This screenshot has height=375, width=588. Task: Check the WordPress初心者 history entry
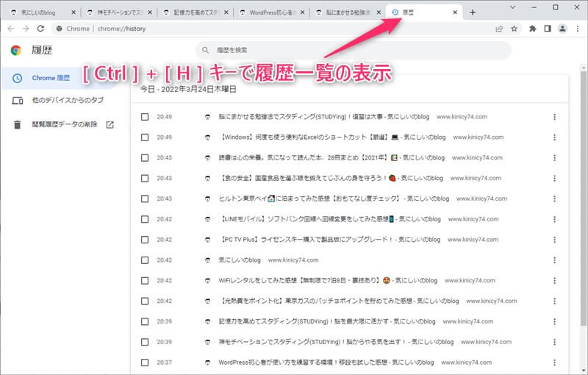145,362
